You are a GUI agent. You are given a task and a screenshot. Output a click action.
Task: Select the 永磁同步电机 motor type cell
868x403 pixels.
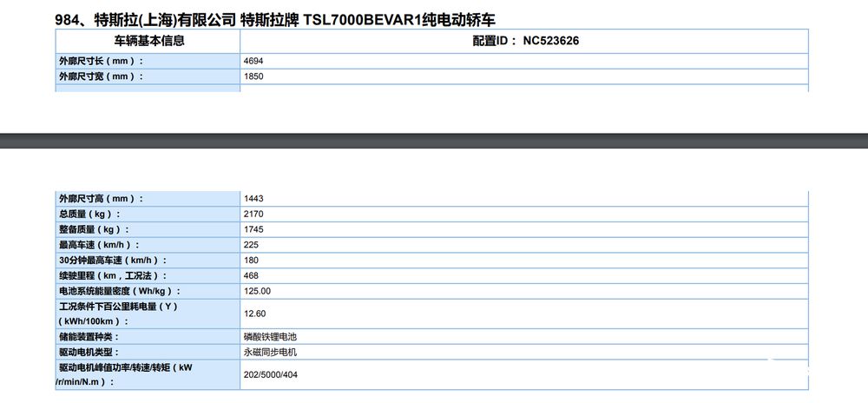pos(271,352)
